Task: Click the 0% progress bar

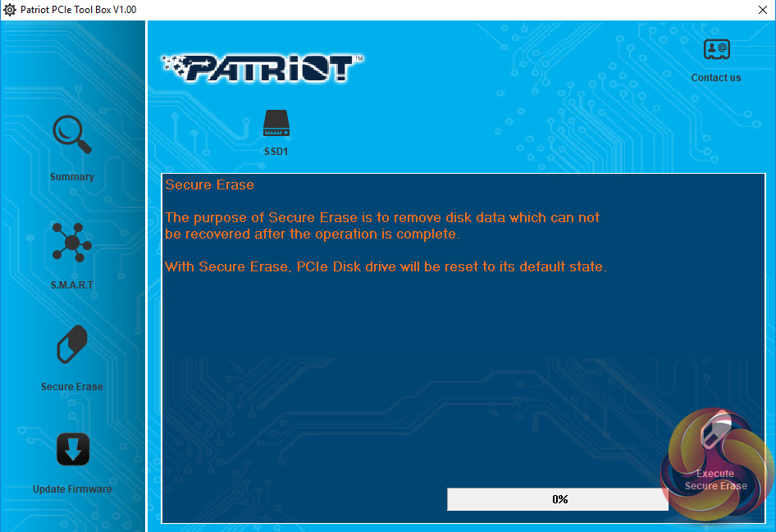Action: (x=558, y=499)
